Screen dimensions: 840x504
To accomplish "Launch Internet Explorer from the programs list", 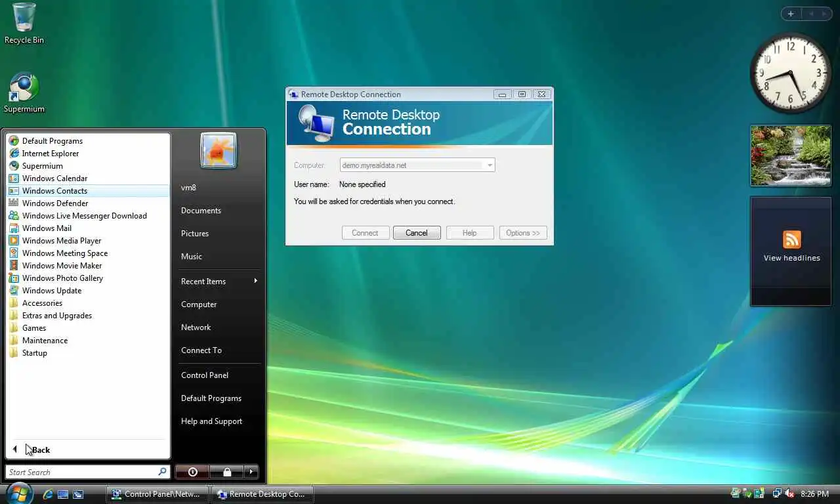I will coord(88,154).
